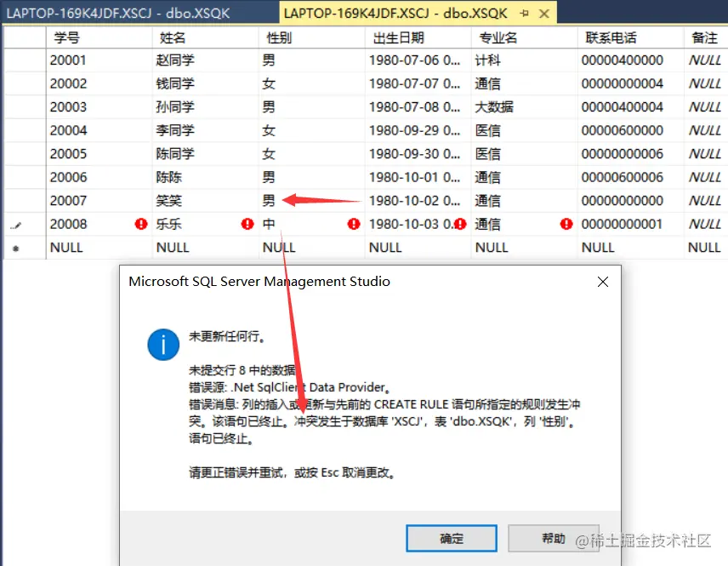Click major cell 计科
This screenshot has width=728, height=566.
point(525,60)
